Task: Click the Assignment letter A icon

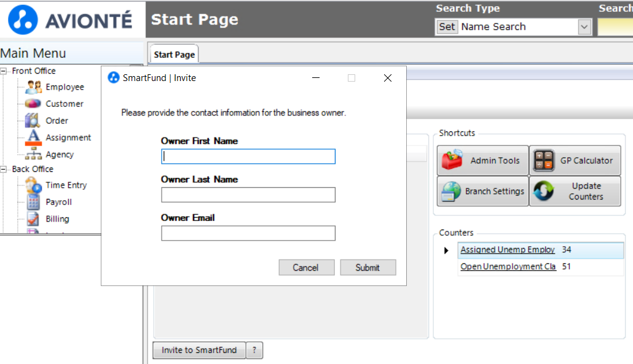Action: (34, 137)
